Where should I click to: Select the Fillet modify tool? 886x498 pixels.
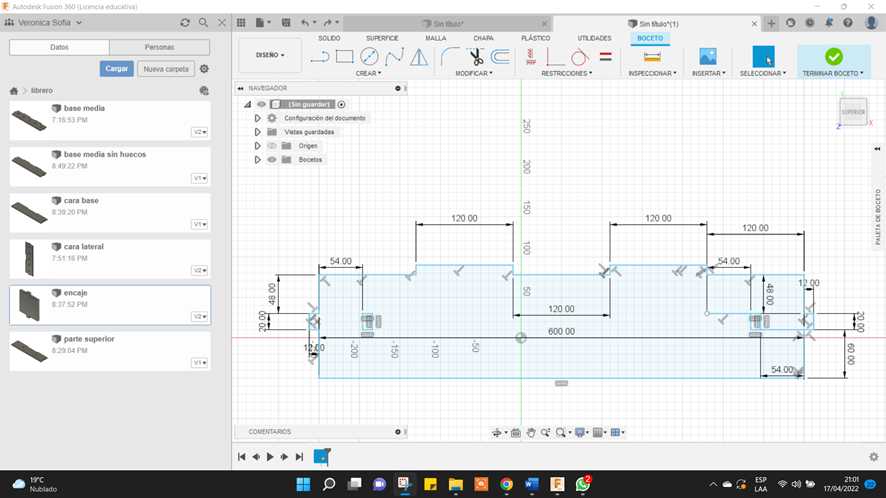(x=450, y=57)
